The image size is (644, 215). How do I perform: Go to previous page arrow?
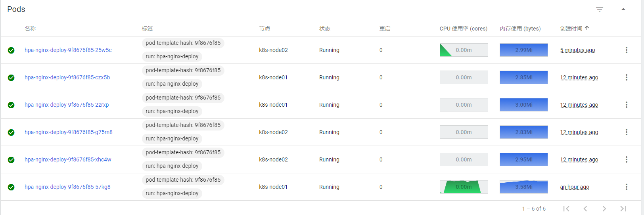585,209
